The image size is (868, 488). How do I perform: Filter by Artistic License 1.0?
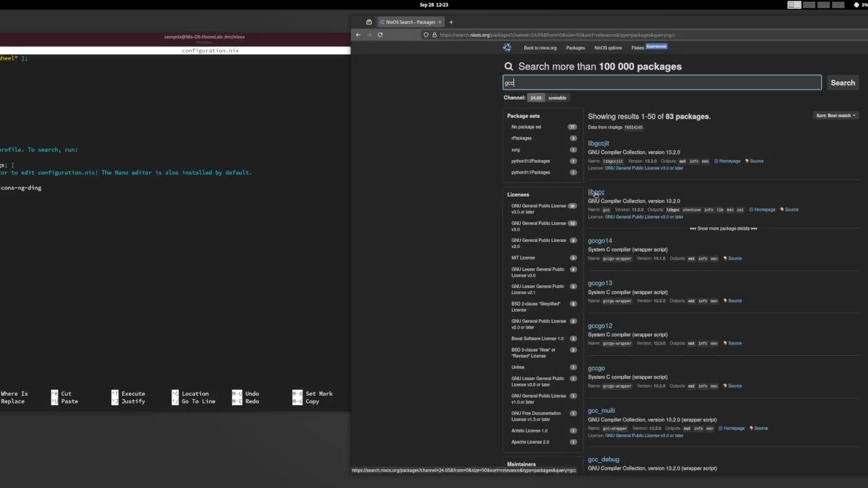[543, 430]
